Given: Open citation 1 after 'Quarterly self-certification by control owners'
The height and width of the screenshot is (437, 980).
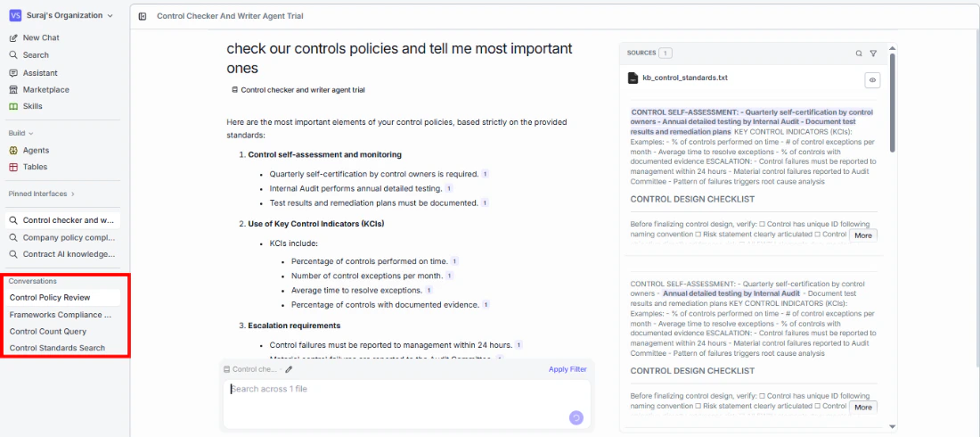Looking at the screenshot, I should pyautogui.click(x=485, y=174).
